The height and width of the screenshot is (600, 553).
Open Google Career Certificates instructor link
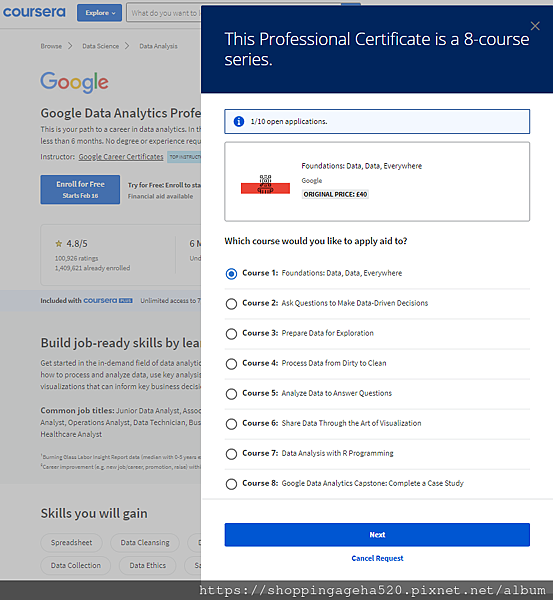point(121,157)
